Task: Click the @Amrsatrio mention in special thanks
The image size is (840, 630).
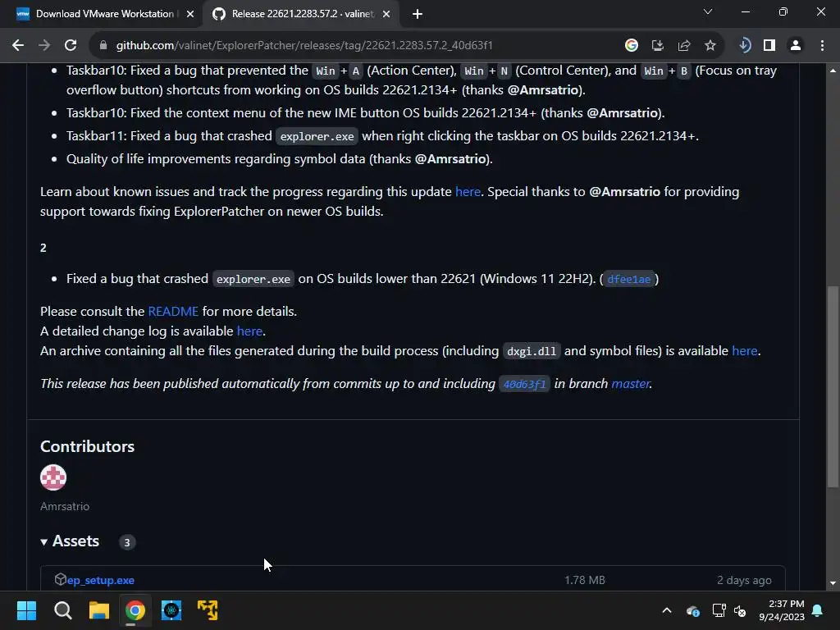Action: (624, 192)
